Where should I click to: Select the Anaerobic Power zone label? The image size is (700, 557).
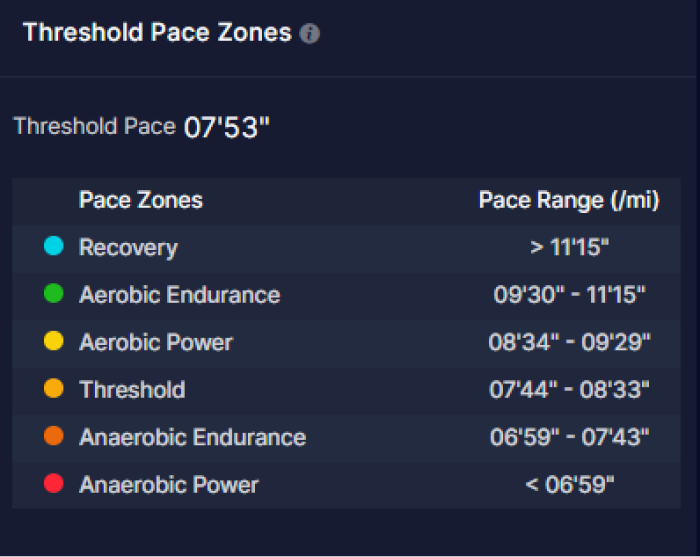click(168, 485)
